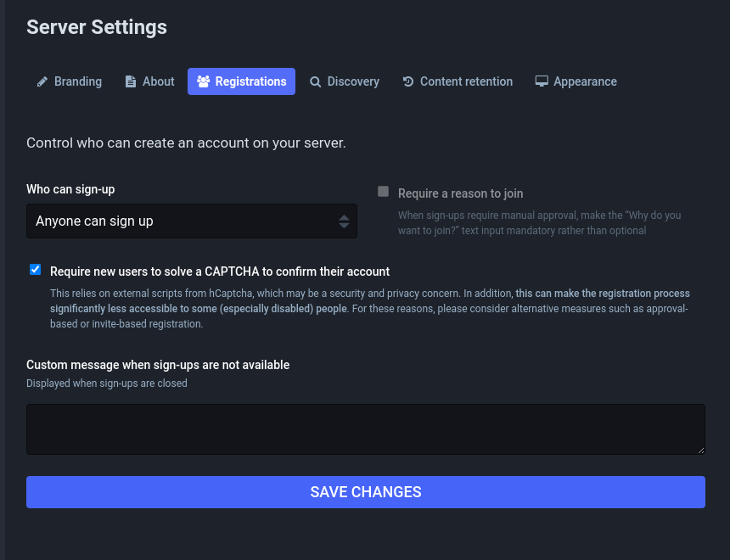Click the magnifier icon beside Discovery
This screenshot has width=730, height=560.
pos(315,82)
